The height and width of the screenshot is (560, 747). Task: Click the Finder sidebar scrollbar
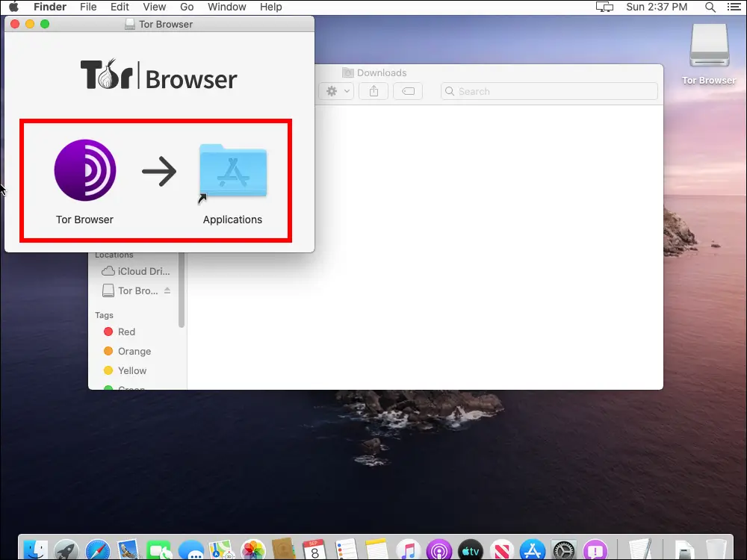pyautogui.click(x=181, y=290)
